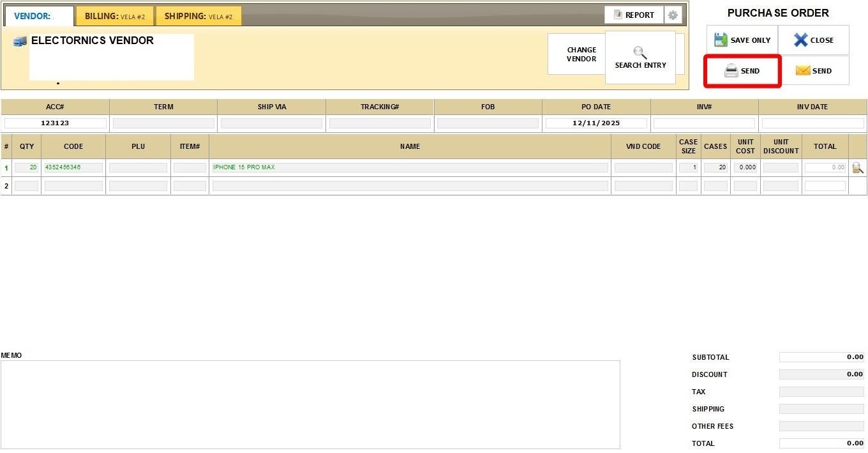
Task: Open Search Entry with magnifying glass
Action: pos(640,58)
